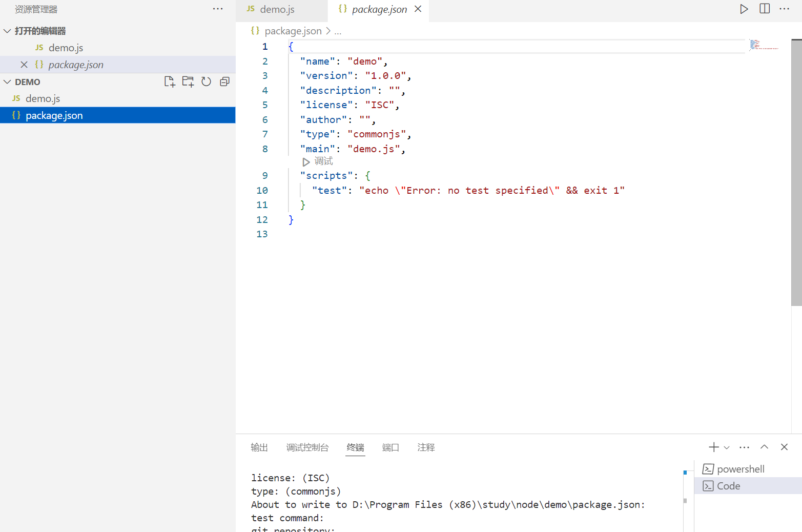Click the "ISC" license value
The width and height of the screenshot is (802, 532).
click(x=380, y=105)
